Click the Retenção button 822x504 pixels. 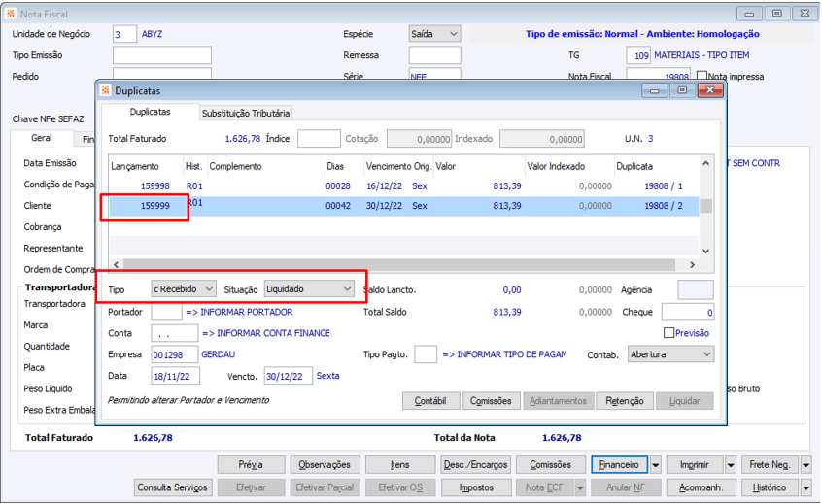tap(625, 401)
